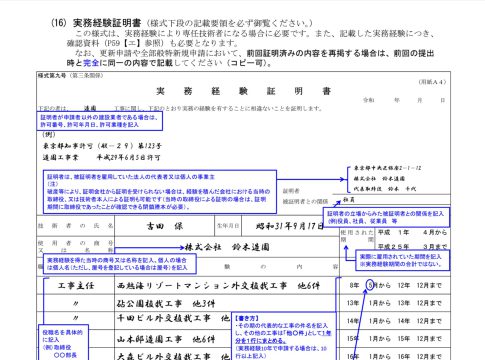Viewport: 485px width, 360px height.
Task: Select the engineer name 吉田 保
Action: pyautogui.click(x=164, y=226)
